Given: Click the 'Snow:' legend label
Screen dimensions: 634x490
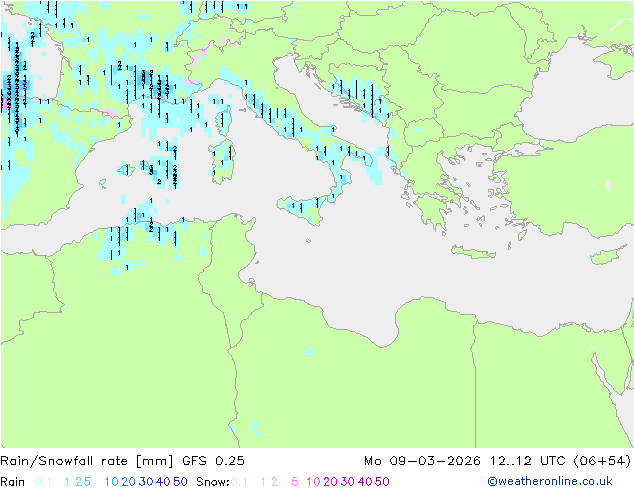Looking at the screenshot, I should coord(213,482).
